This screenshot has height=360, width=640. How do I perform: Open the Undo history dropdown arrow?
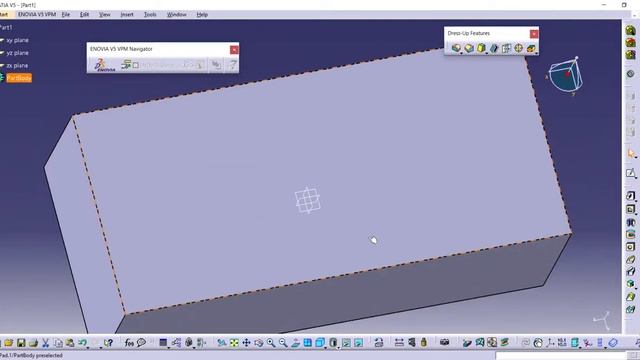point(88,347)
